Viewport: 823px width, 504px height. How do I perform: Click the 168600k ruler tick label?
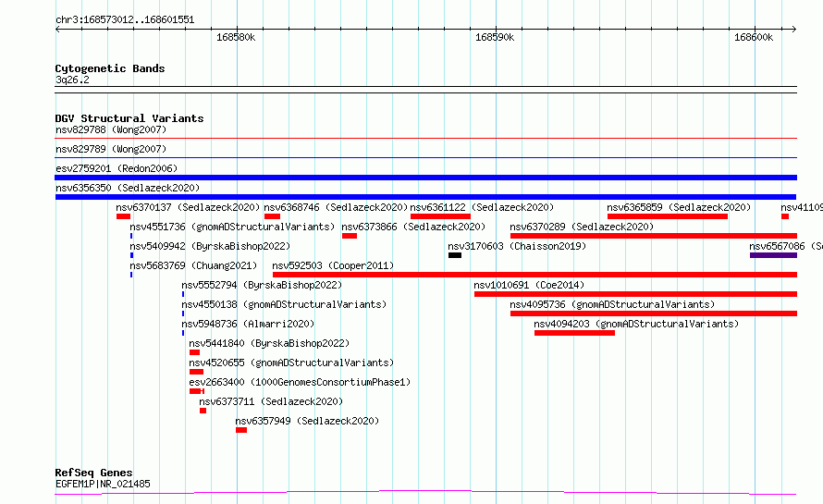[x=754, y=37]
